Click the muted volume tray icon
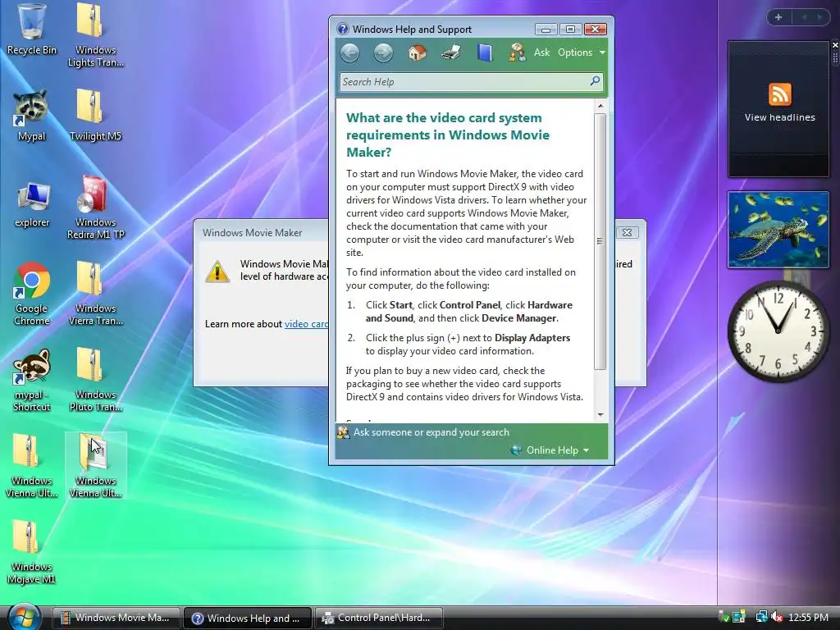 (x=776, y=618)
